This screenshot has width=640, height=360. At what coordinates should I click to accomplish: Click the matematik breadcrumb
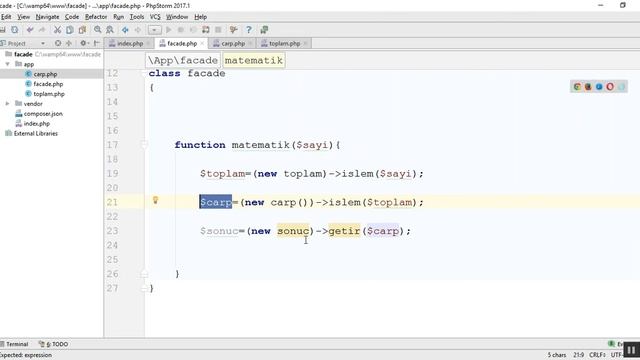click(x=253, y=60)
